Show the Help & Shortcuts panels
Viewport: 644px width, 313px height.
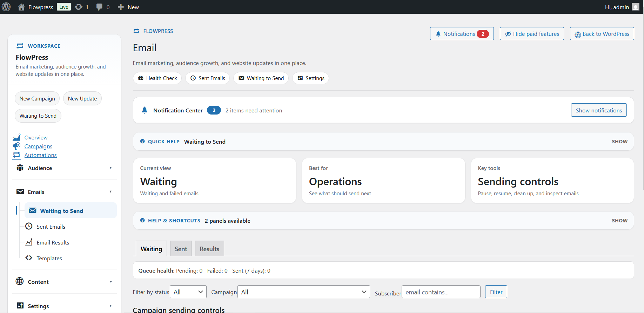(x=620, y=221)
